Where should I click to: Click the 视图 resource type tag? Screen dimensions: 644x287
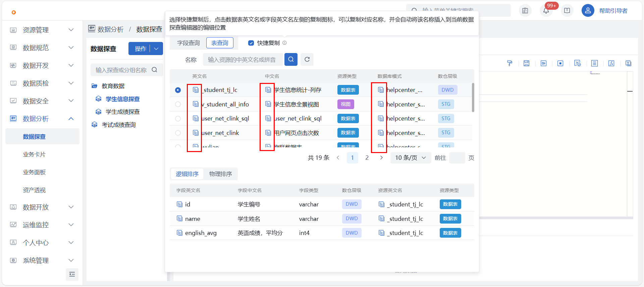(x=345, y=104)
